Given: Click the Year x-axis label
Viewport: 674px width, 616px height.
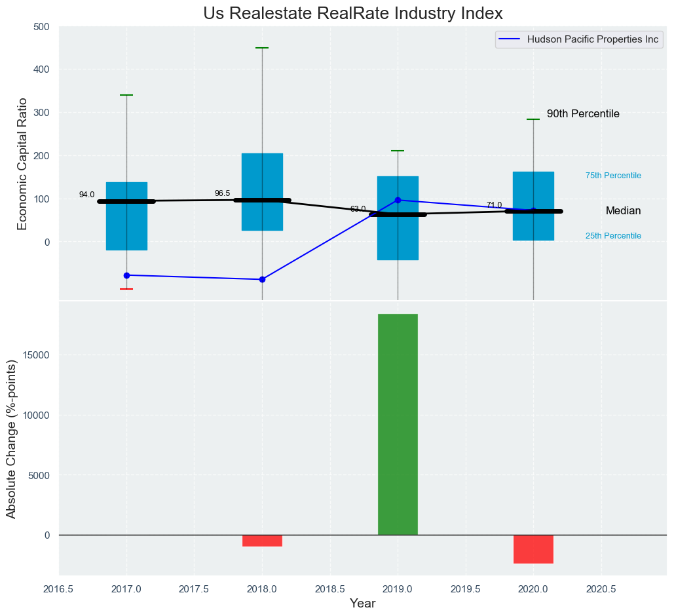Looking at the screenshot, I should [x=362, y=603].
